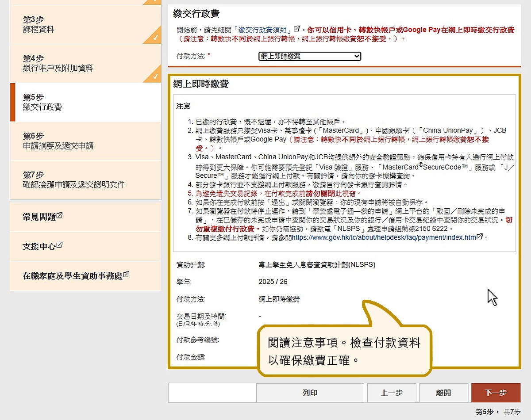Image resolution: width=531 pixels, height=420 pixels.
Task: Open 常見問題 FAQ link
Action: (39, 217)
